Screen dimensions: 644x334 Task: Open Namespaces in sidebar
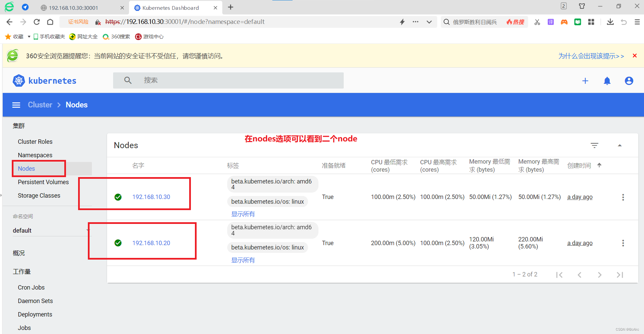click(35, 155)
